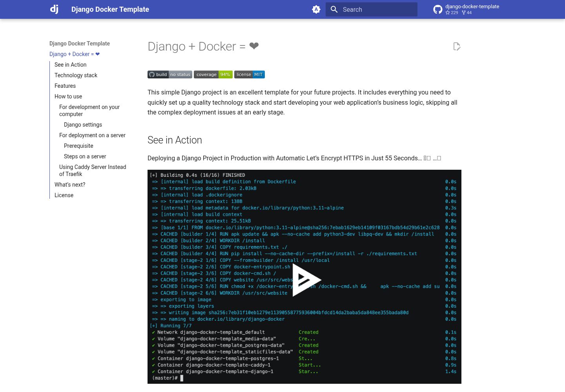The width and height of the screenshot is (565, 392).
Task: Click the See in Action heading
Action: click(x=175, y=140)
